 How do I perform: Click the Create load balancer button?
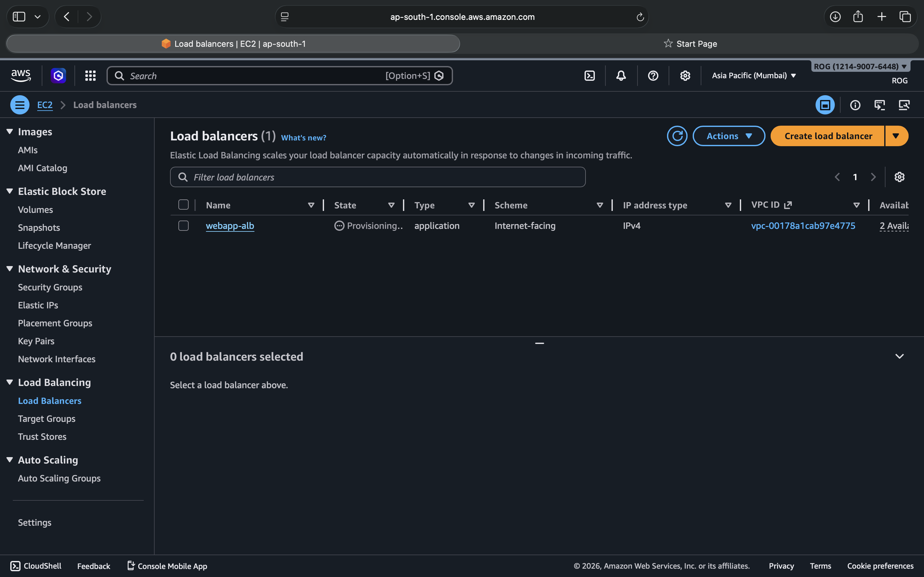tap(828, 136)
